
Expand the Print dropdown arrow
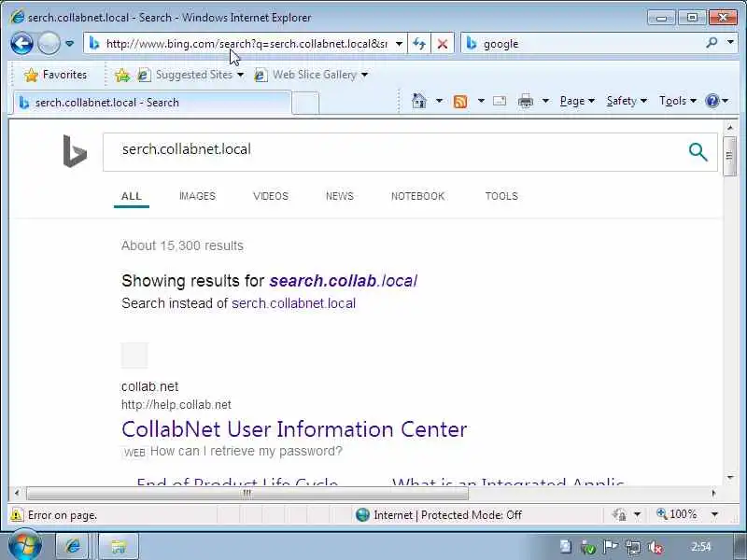pyautogui.click(x=545, y=101)
